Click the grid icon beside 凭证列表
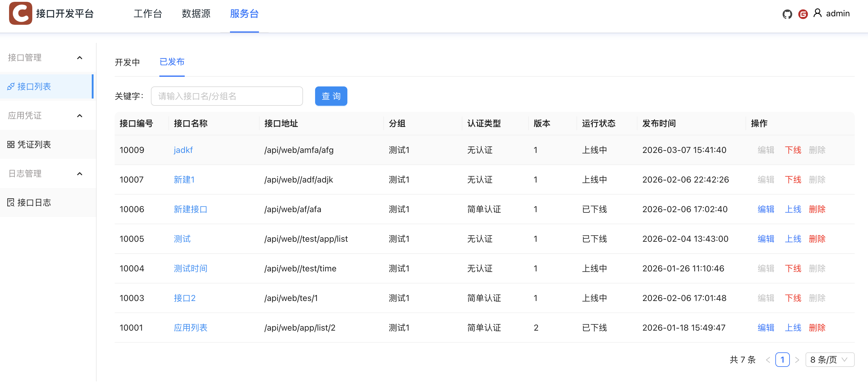The image size is (868, 385). [11, 145]
